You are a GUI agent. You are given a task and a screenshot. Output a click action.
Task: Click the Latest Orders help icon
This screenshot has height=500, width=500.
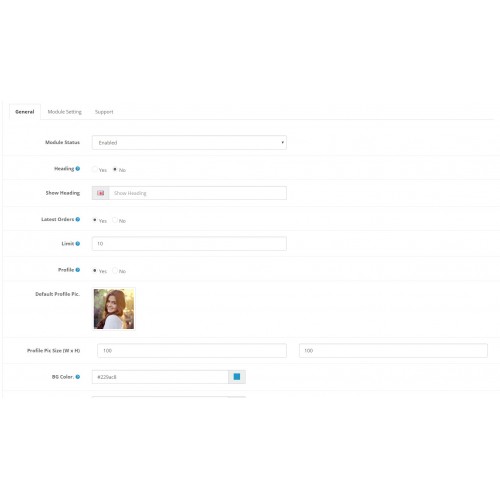coord(78,219)
